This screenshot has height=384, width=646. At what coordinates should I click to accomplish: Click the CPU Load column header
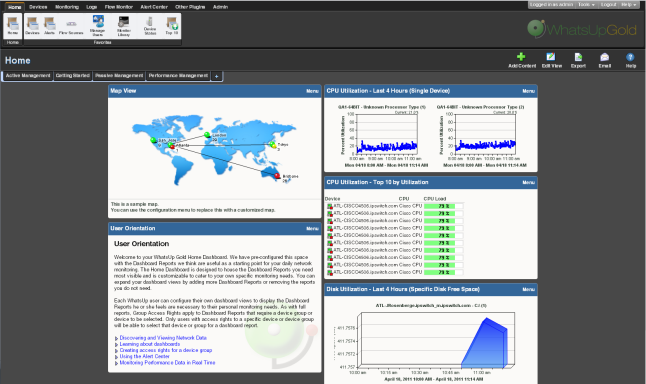435,199
